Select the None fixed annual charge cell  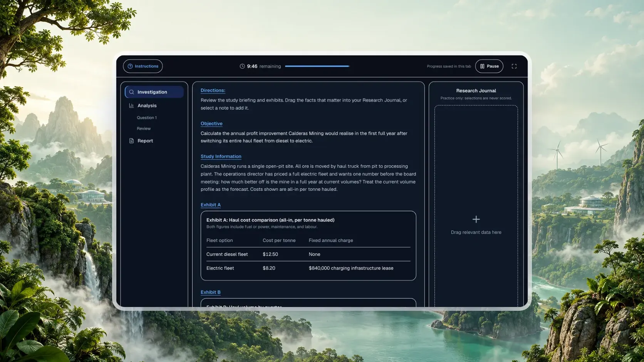point(314,254)
